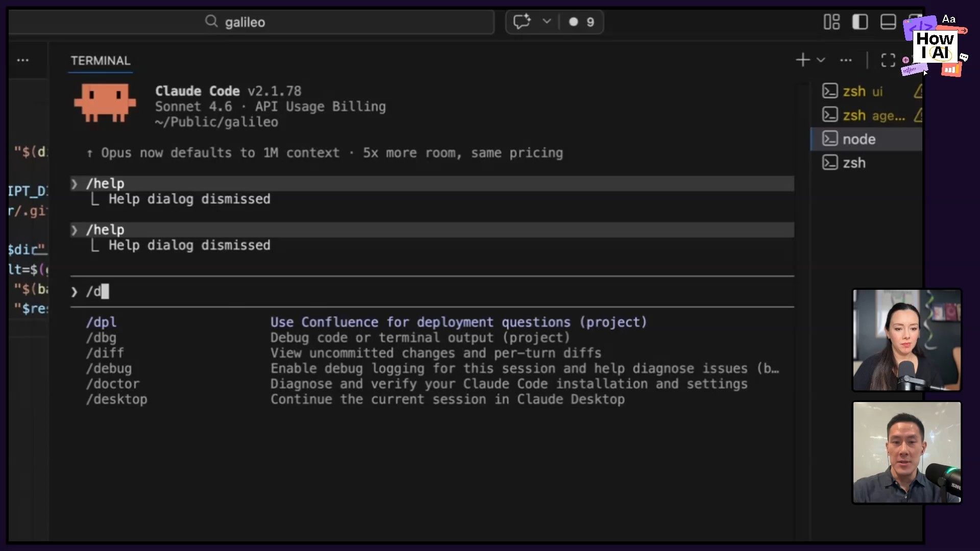Click the galileo search bar
Screen dimensions: 980x551
point(251,22)
